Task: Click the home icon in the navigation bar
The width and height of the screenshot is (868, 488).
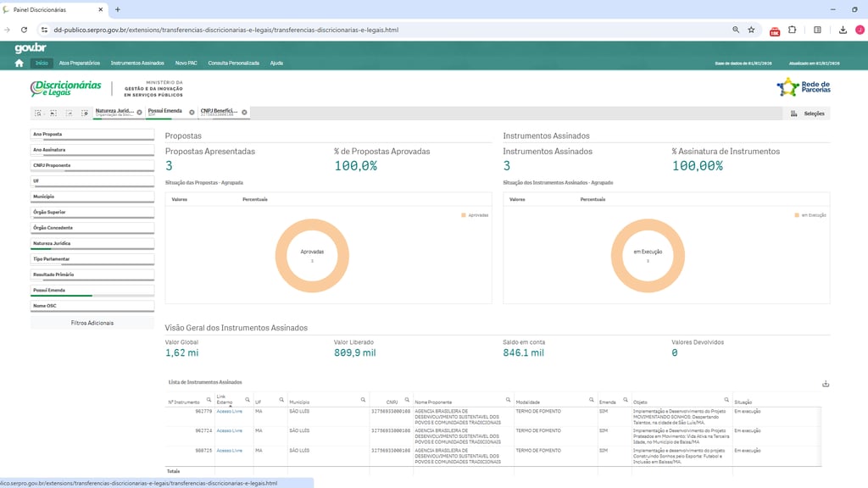Action: coord(19,63)
